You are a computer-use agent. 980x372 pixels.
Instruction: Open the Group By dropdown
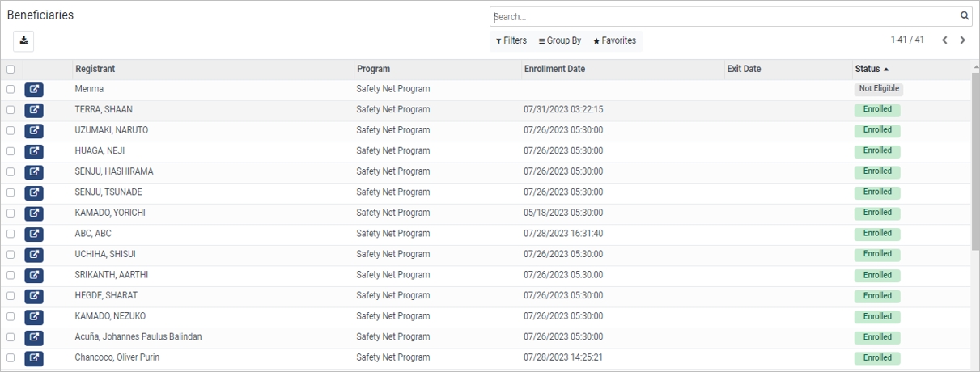[x=560, y=40]
